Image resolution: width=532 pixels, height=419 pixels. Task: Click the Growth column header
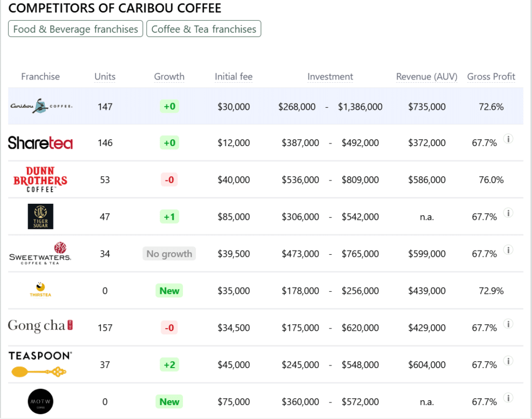tap(169, 77)
